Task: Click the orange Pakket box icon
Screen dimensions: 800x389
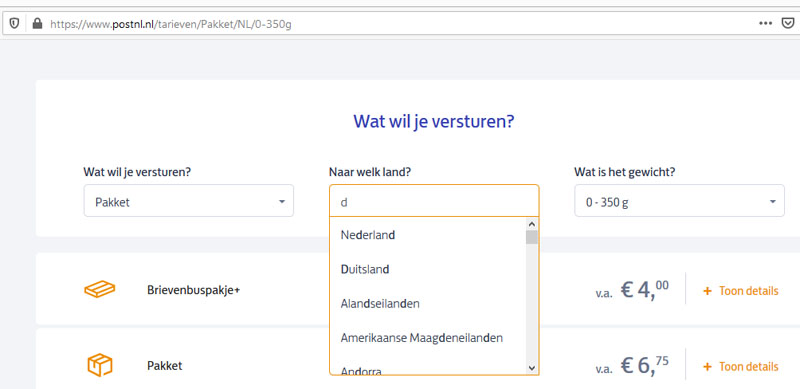Action: (99, 366)
